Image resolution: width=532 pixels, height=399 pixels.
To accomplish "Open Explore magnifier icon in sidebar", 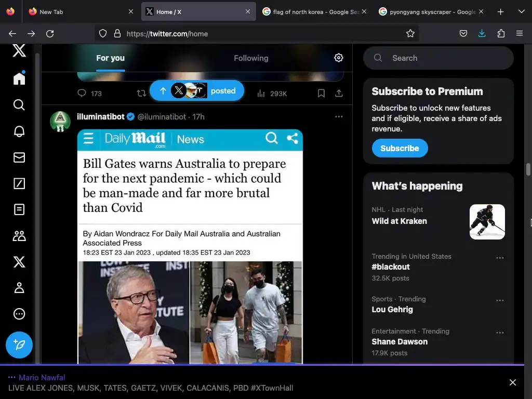I will tap(19, 105).
